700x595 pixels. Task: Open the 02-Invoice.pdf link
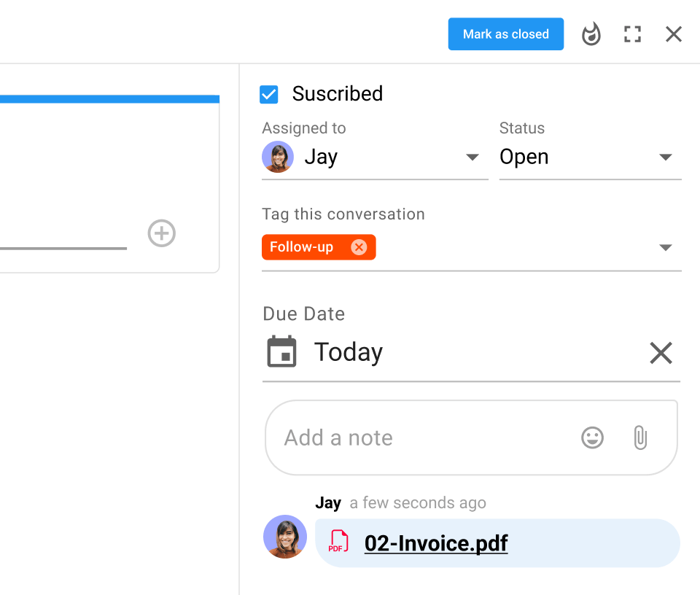(436, 543)
